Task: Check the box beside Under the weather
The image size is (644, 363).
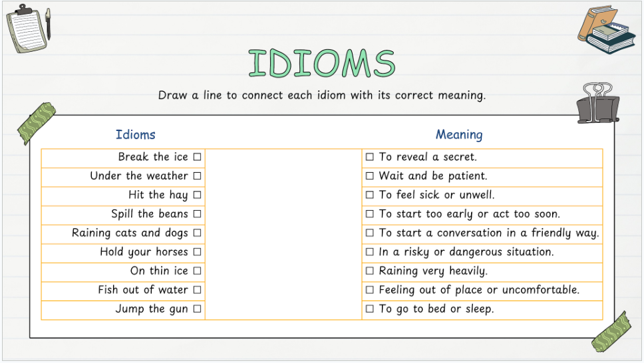Action: click(x=197, y=176)
